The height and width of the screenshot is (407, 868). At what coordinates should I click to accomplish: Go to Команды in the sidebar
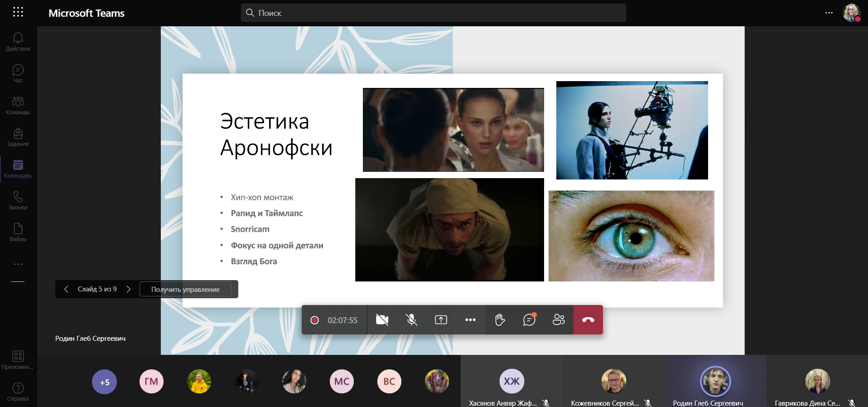coord(18,105)
